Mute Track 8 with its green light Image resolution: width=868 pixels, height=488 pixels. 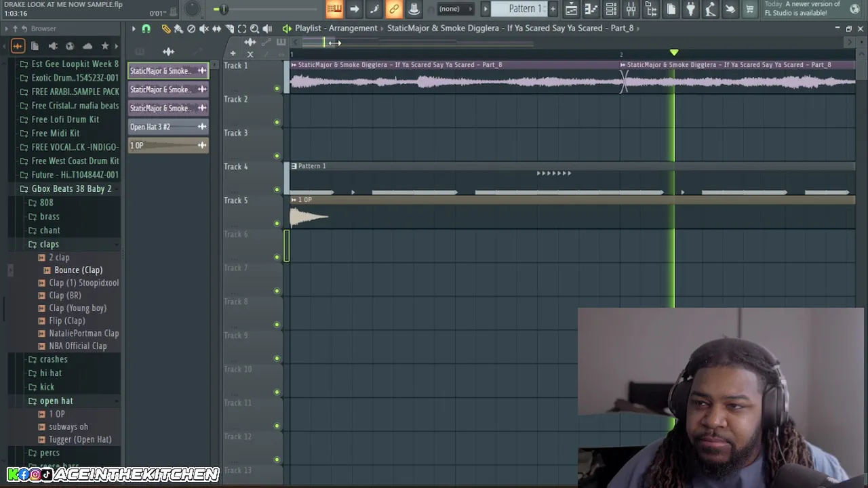[277, 325]
